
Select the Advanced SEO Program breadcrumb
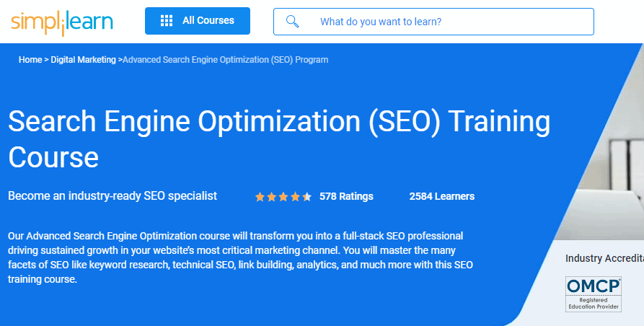click(x=225, y=60)
